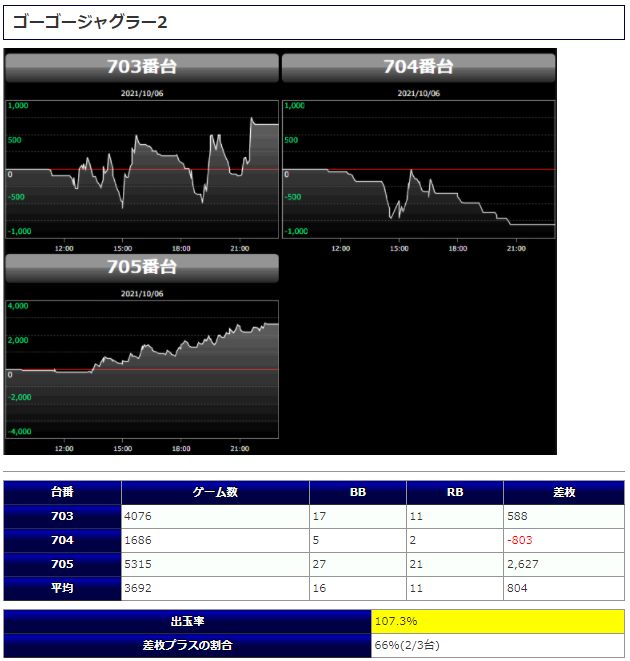Select the 703番台 chart header
The image size is (630, 661).
click(x=142, y=67)
